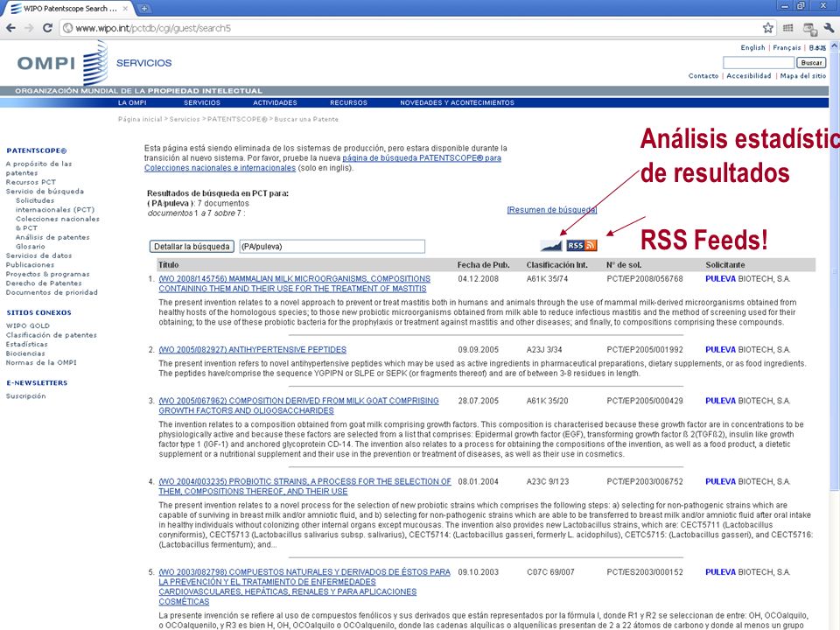Click the browser back arrow
This screenshot has height=630, width=840.
11,28
